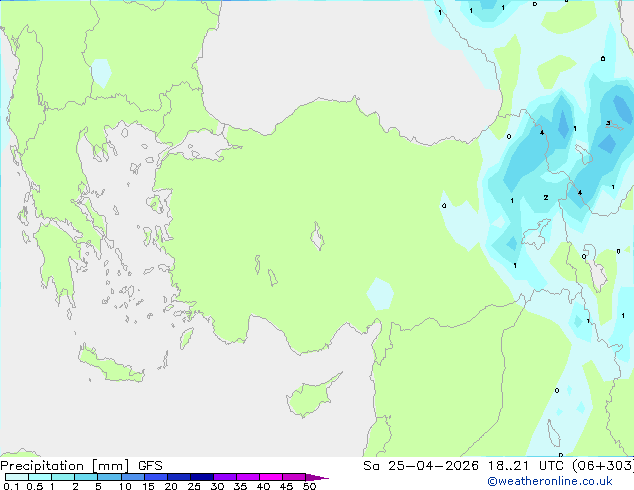The image size is (634, 490).
Task: Choose the 25–30 mm navy legend swatch
Action: pyautogui.click(x=202, y=477)
